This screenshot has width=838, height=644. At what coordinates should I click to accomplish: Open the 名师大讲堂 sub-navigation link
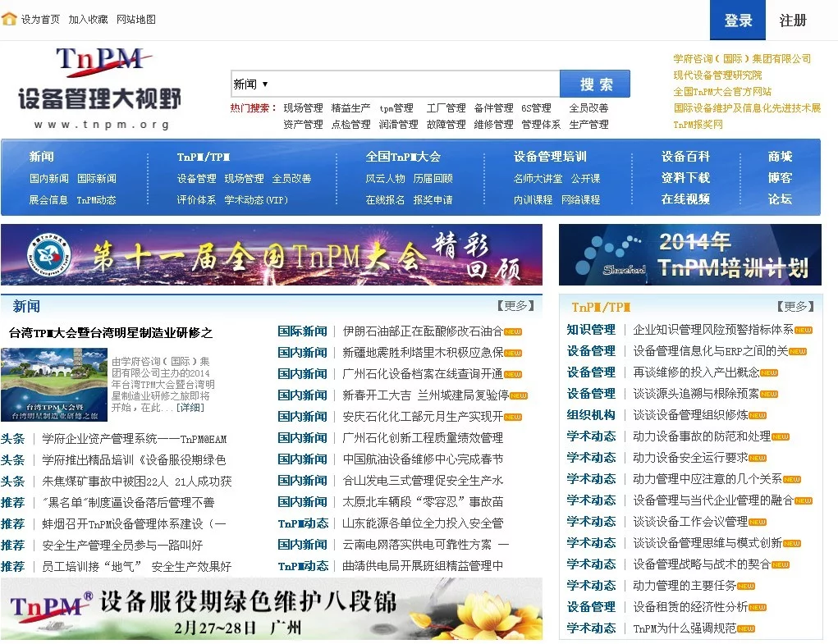[x=538, y=178]
